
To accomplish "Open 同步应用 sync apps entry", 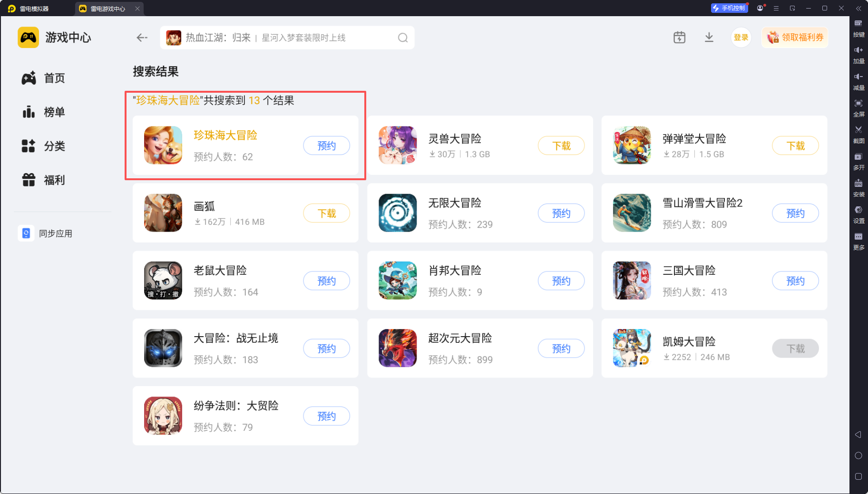I will coord(46,233).
